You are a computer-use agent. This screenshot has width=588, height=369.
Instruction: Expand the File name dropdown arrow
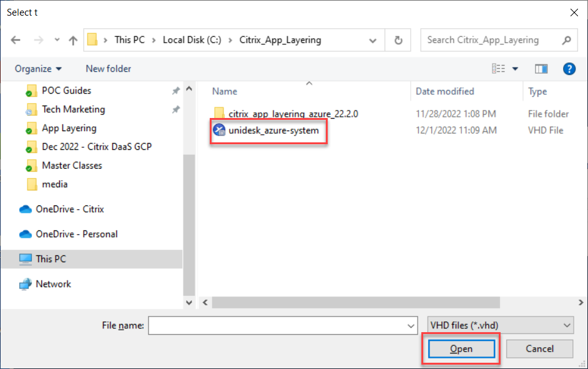pos(411,326)
